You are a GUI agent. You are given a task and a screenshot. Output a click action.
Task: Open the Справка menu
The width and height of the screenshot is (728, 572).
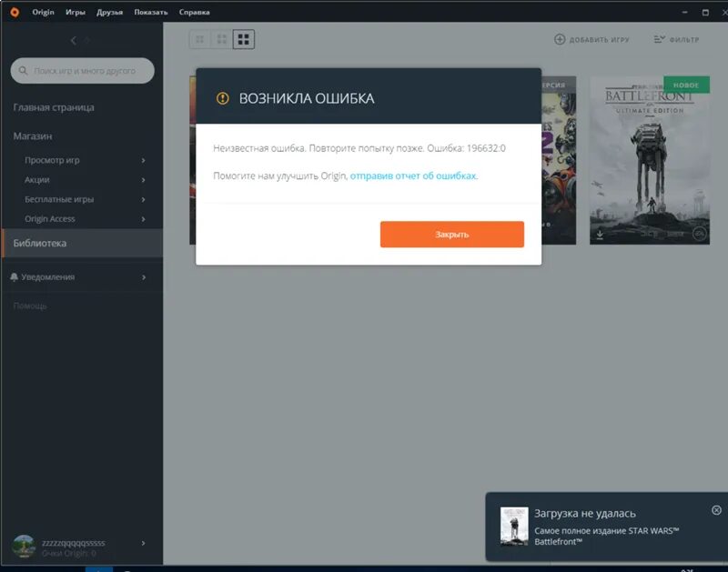pyautogui.click(x=194, y=12)
